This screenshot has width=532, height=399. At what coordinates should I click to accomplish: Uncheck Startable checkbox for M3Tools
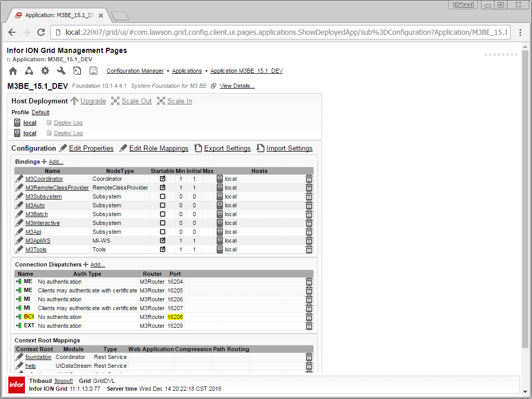(163, 249)
